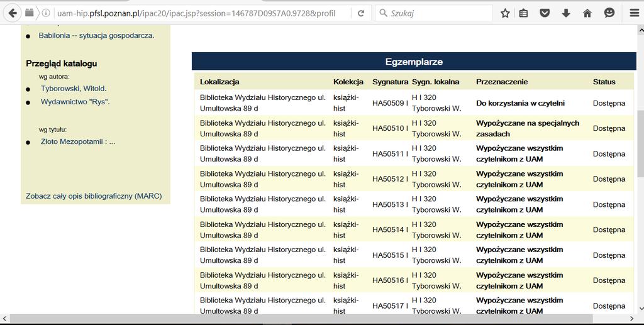Click the horizontal scrollbar thumb
Screen dimensions: 644x325
point(301,319)
